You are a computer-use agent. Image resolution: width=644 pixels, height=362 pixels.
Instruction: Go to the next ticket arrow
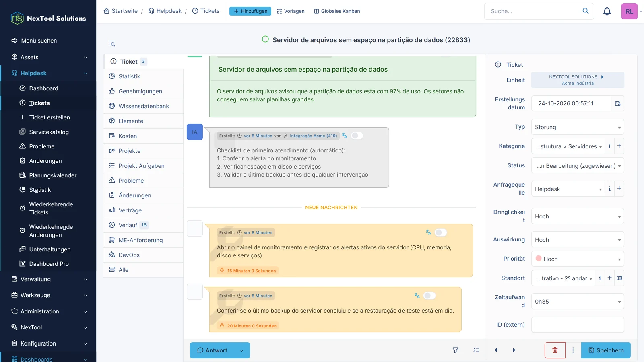[x=514, y=350]
